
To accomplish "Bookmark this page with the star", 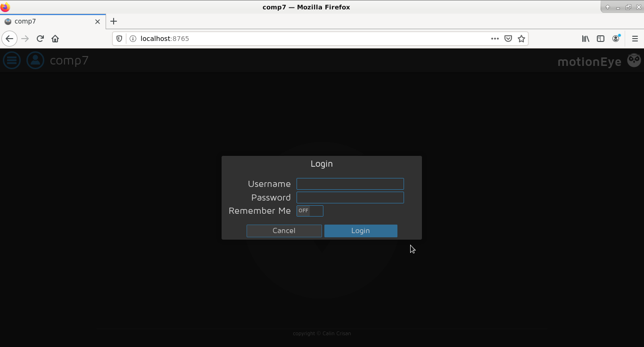I will [521, 39].
